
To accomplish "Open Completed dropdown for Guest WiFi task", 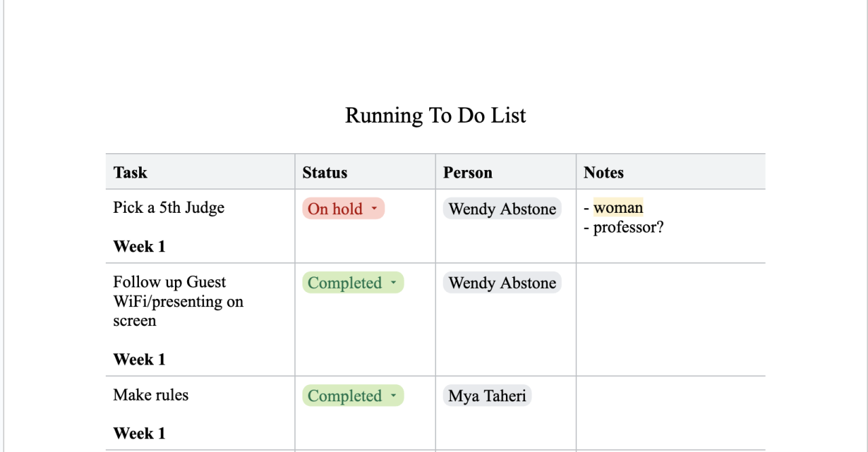I will pos(353,283).
